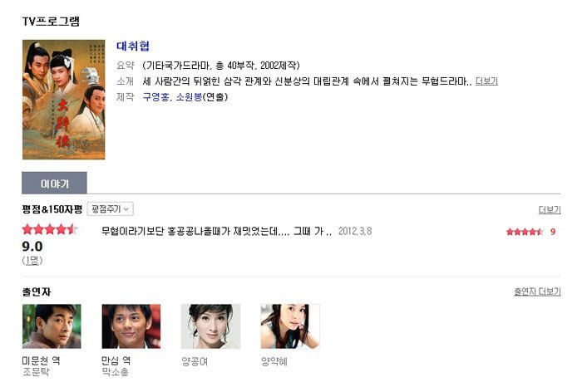Screen dimensions: 582x392
Task: Click the 대취협 drama poster image
Action: (64, 100)
